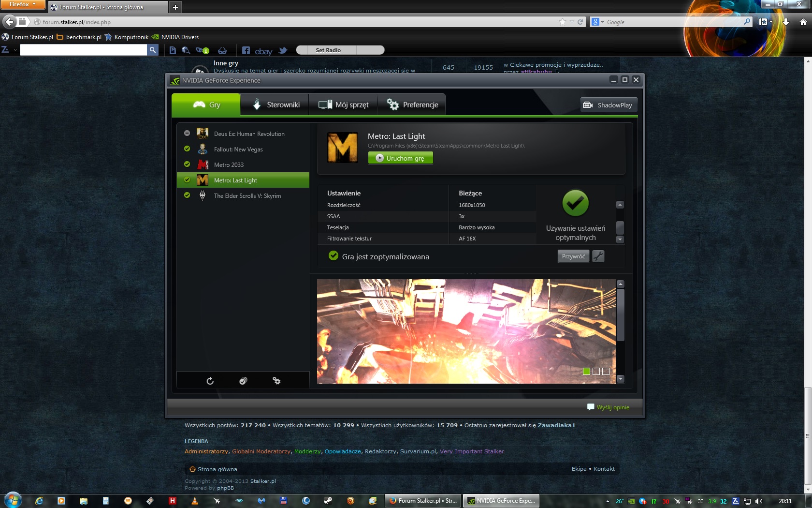Go to the Firefox home page
The width and height of the screenshot is (812, 508).
point(803,22)
